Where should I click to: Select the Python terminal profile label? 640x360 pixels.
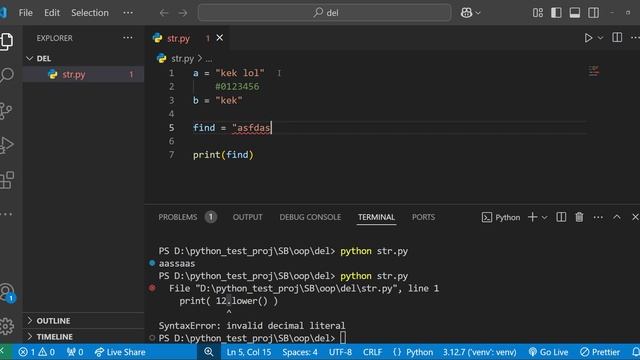501,217
